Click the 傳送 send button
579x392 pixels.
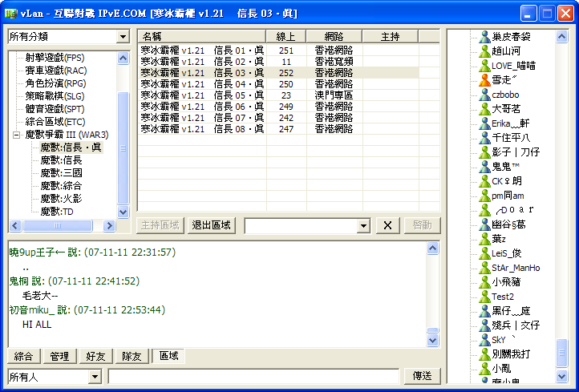(423, 376)
